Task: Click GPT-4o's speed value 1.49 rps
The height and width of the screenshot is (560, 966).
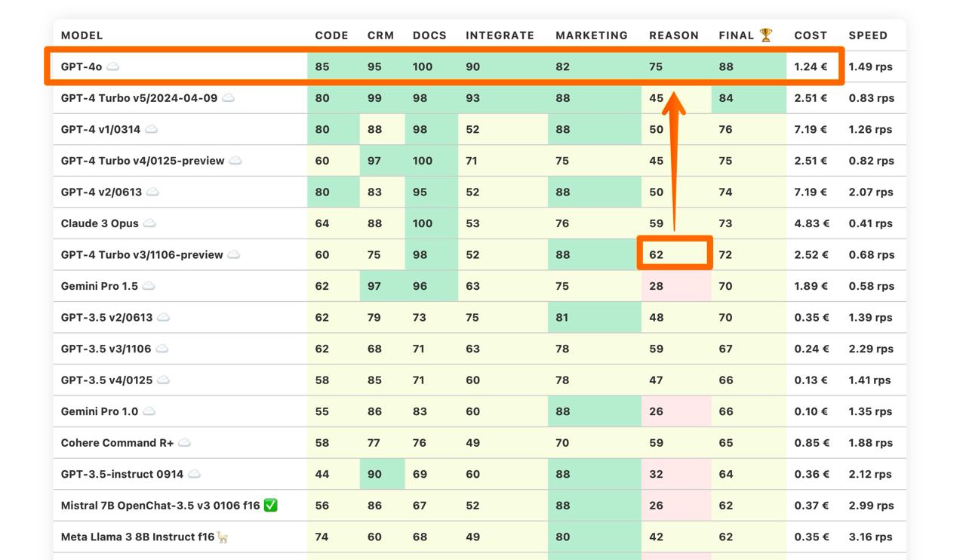Action: (x=870, y=66)
